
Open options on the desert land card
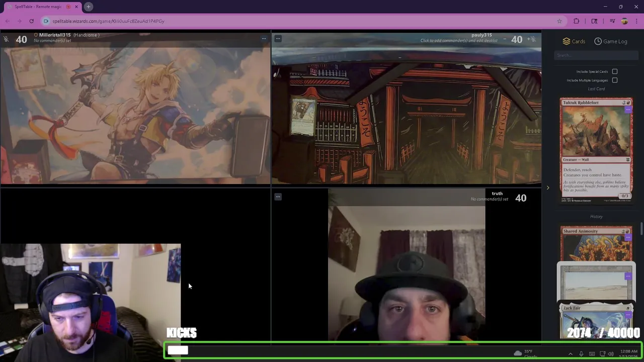tap(628, 276)
